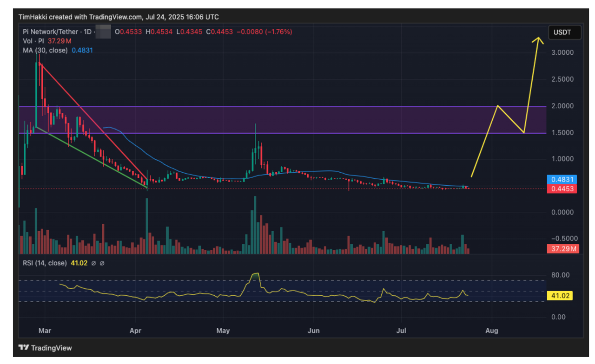Click the second ∅ symbol beside RSI value

pyautogui.click(x=102, y=263)
